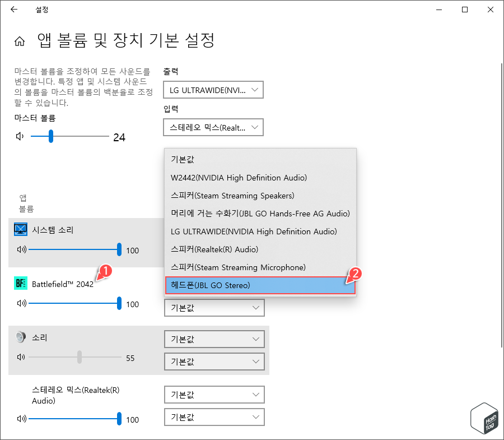504x440 pixels.
Task: Select 머리에 거는 수화기(JBL GO Hands-Free)
Action: coord(260,214)
